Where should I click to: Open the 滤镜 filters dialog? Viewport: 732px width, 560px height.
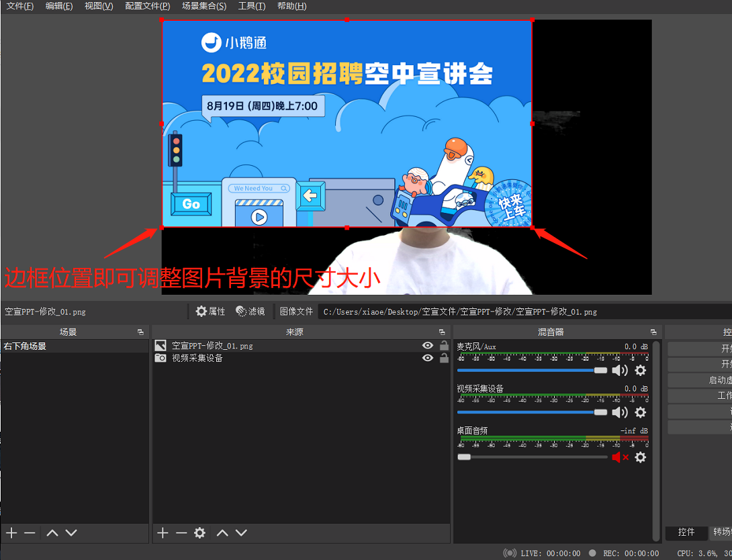[x=250, y=312]
